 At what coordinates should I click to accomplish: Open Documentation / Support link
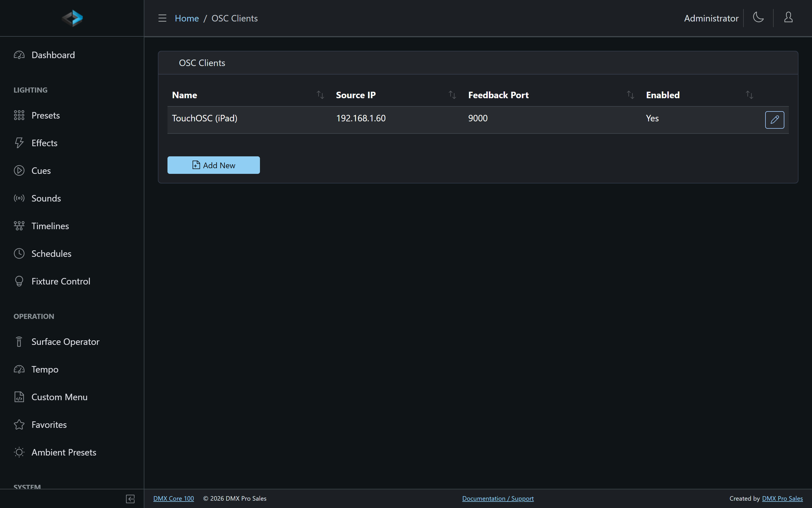point(498,499)
